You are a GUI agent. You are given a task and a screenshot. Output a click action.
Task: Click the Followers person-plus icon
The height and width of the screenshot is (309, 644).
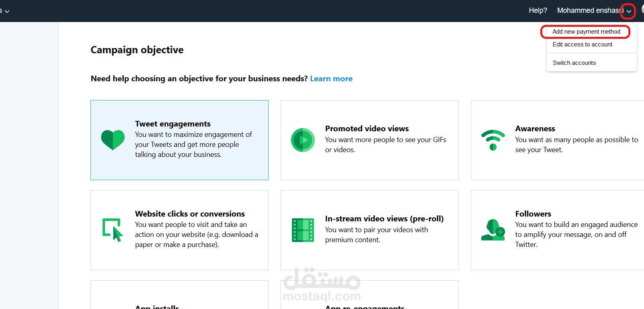pyautogui.click(x=493, y=230)
